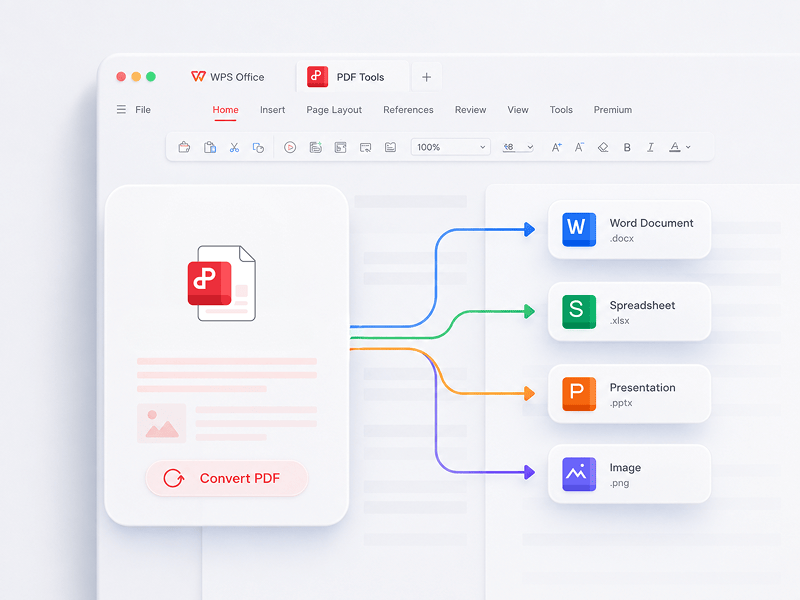Select the PDF Tools window tab
Viewport: 800px width, 600px height.
(353, 77)
